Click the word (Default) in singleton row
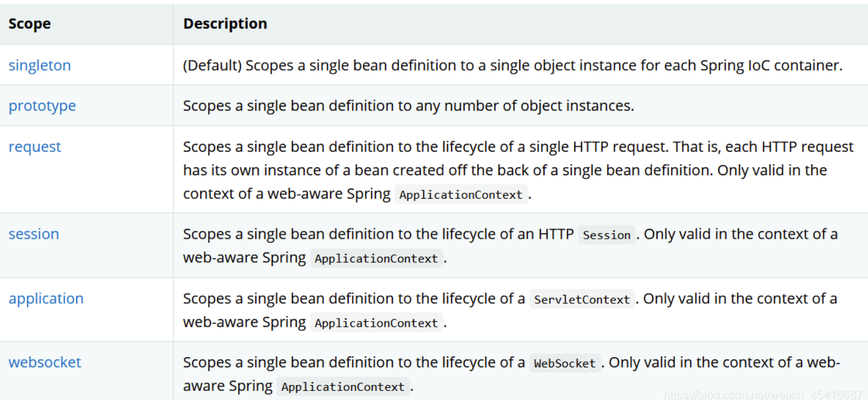868x400 pixels. pos(213,65)
